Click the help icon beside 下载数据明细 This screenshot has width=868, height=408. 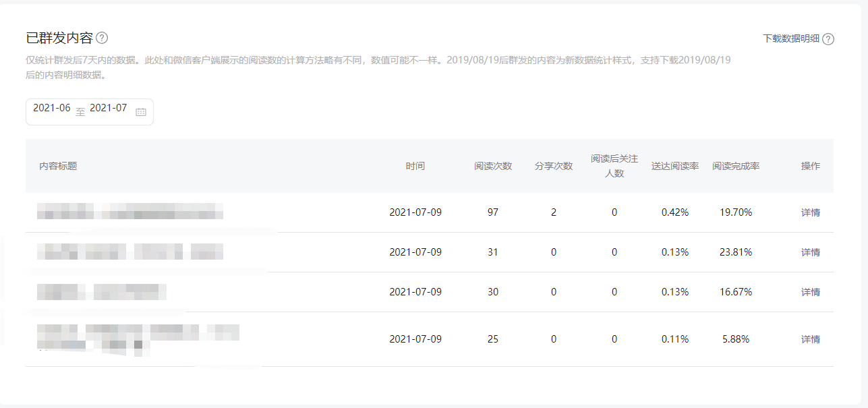point(828,39)
